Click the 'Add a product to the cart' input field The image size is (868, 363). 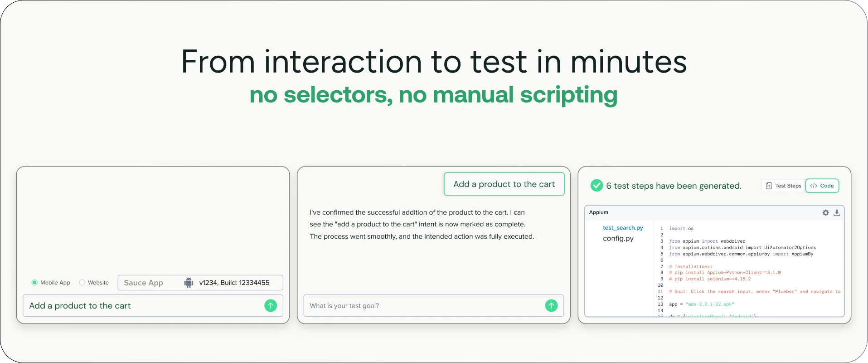(153, 306)
